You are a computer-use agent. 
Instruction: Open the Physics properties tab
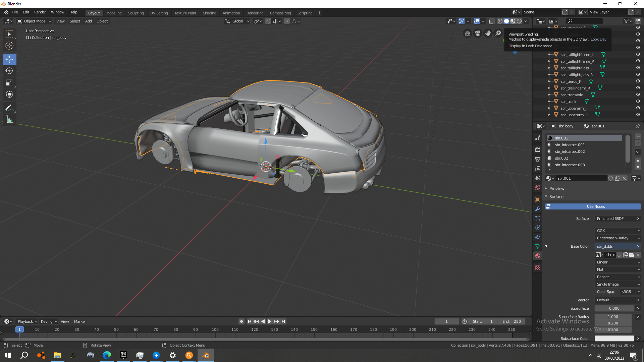click(538, 228)
